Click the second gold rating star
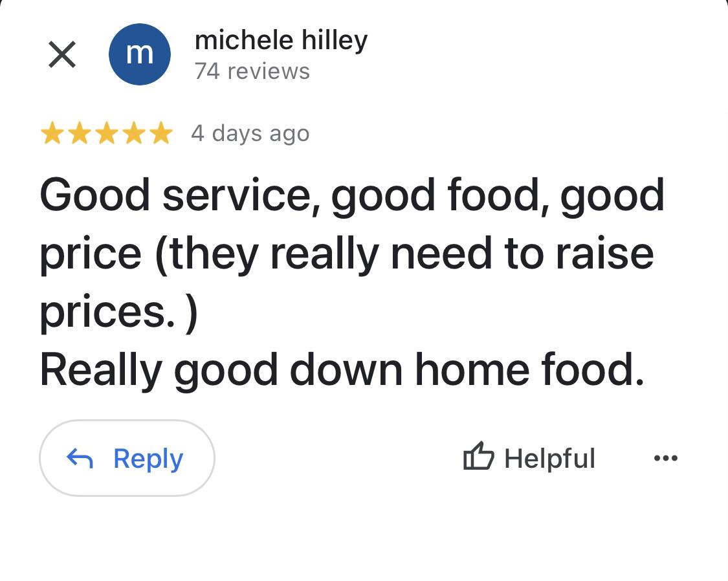This screenshot has height=581, width=728. [79, 134]
